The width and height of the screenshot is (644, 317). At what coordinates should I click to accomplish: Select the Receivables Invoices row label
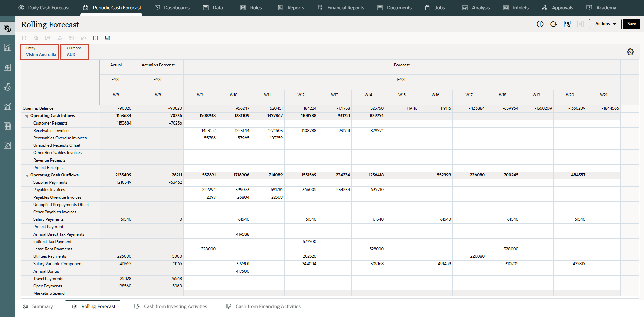click(x=52, y=131)
